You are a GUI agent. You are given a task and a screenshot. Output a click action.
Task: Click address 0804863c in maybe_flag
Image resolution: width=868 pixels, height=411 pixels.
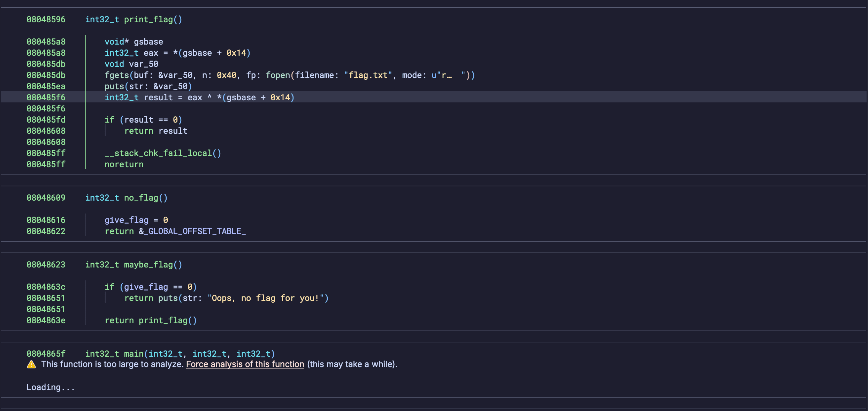click(x=46, y=287)
